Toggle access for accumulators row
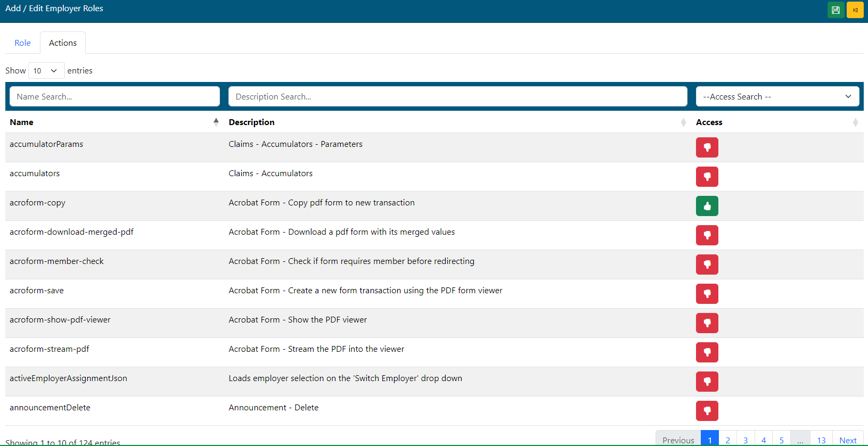 707,177
